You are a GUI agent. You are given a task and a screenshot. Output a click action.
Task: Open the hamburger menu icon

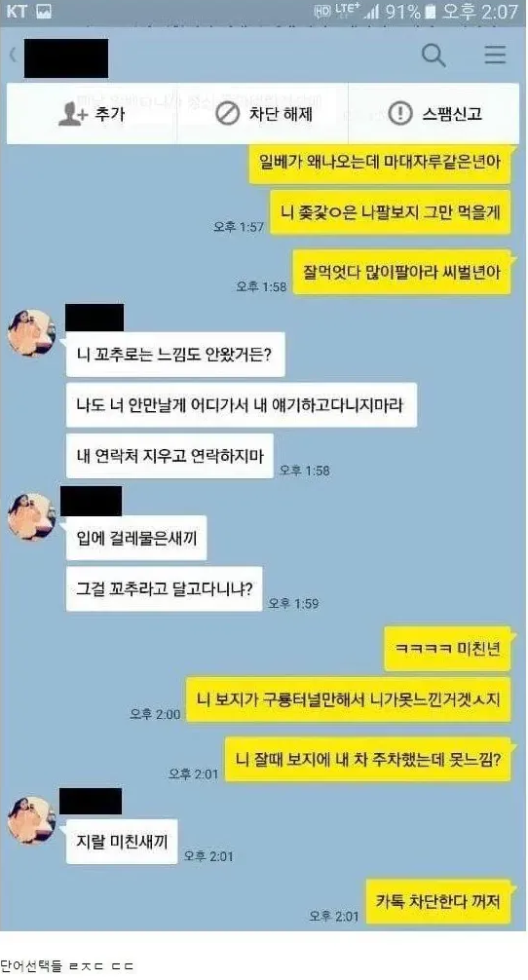[x=495, y=55]
